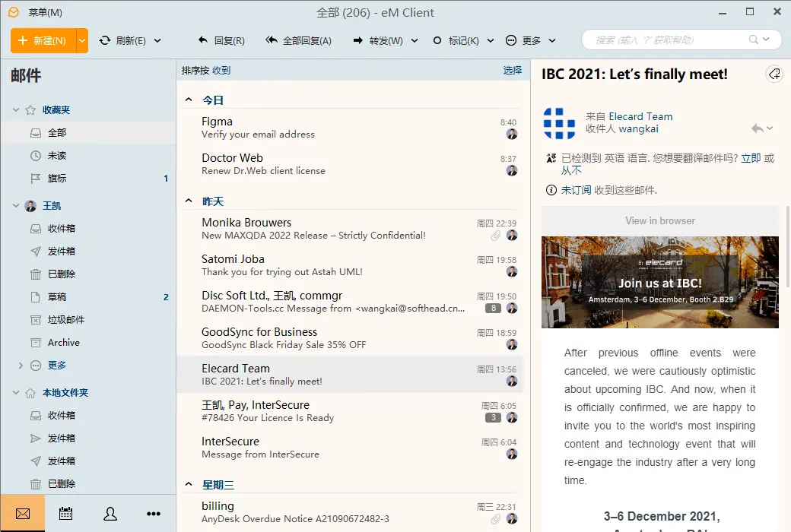Image resolution: width=791 pixels, height=532 pixels.
Task: Click the View in browser link
Action: (660, 221)
